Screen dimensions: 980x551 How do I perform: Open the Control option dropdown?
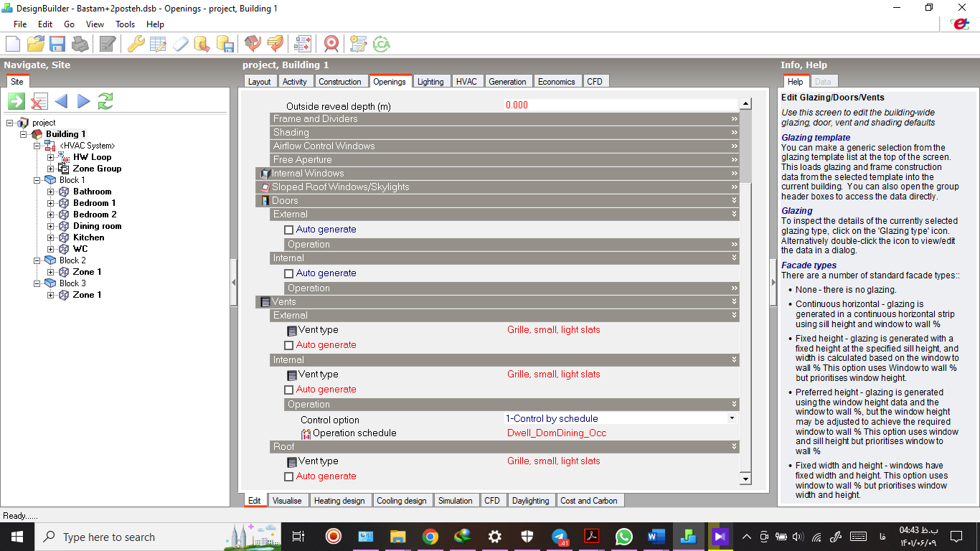click(732, 418)
